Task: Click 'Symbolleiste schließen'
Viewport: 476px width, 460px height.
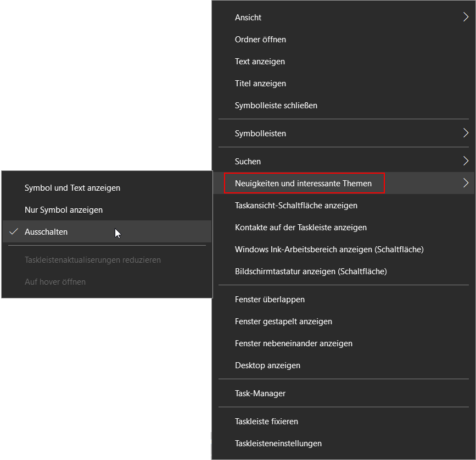Action: 276,105
